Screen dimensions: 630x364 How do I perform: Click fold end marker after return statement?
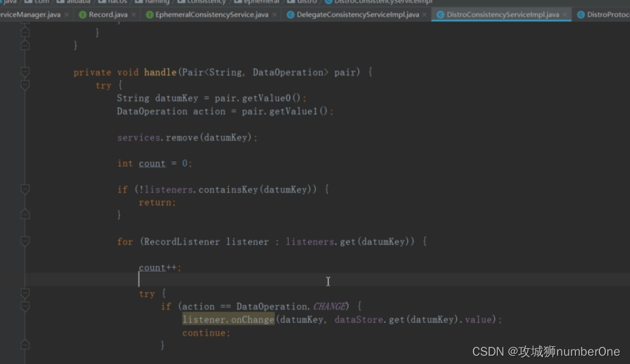tap(25, 215)
